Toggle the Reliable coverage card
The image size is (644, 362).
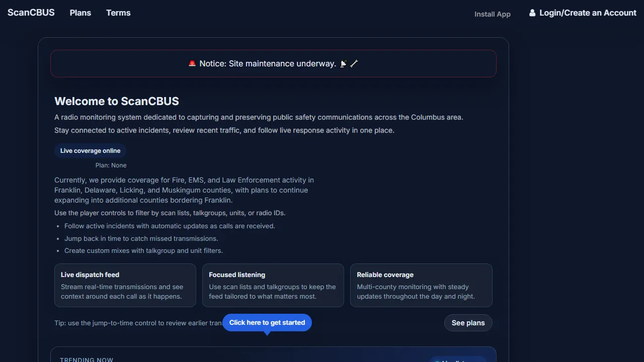(x=421, y=285)
